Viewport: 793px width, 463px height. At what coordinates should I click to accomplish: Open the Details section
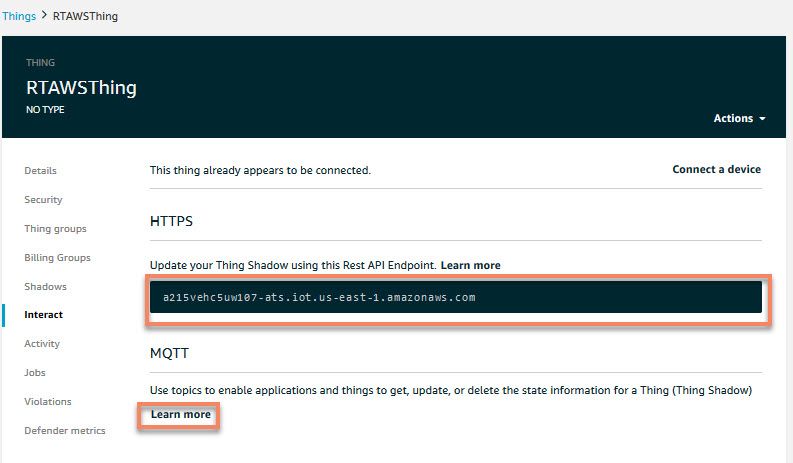[40, 171]
